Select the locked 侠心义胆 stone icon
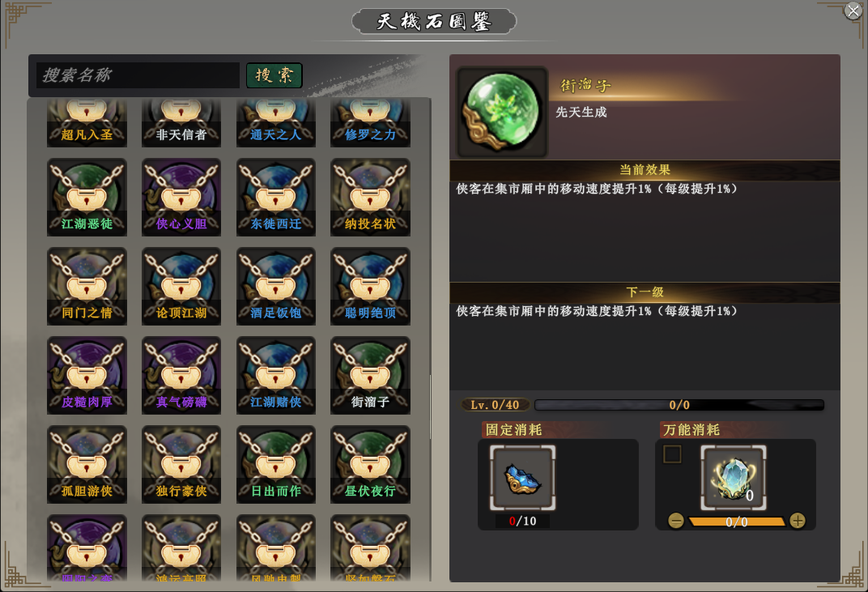This screenshot has width=868, height=592. (x=181, y=197)
